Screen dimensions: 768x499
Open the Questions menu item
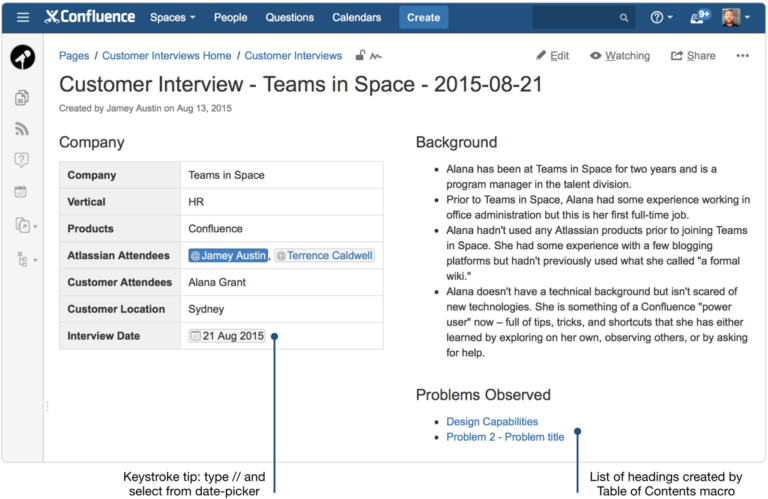click(x=289, y=18)
